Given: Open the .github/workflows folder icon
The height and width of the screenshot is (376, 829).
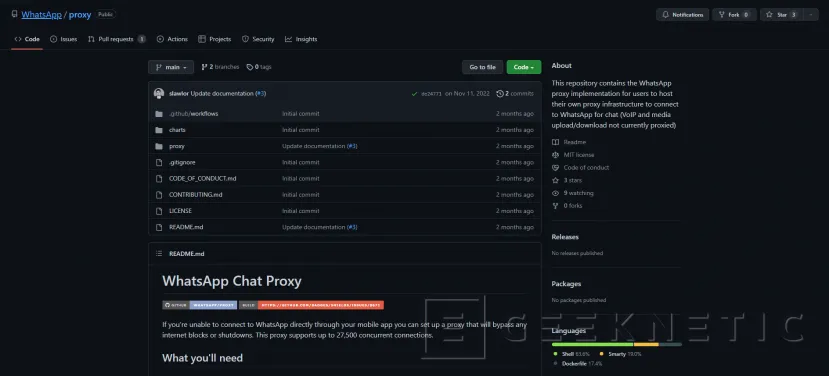Looking at the screenshot, I should pos(159,114).
